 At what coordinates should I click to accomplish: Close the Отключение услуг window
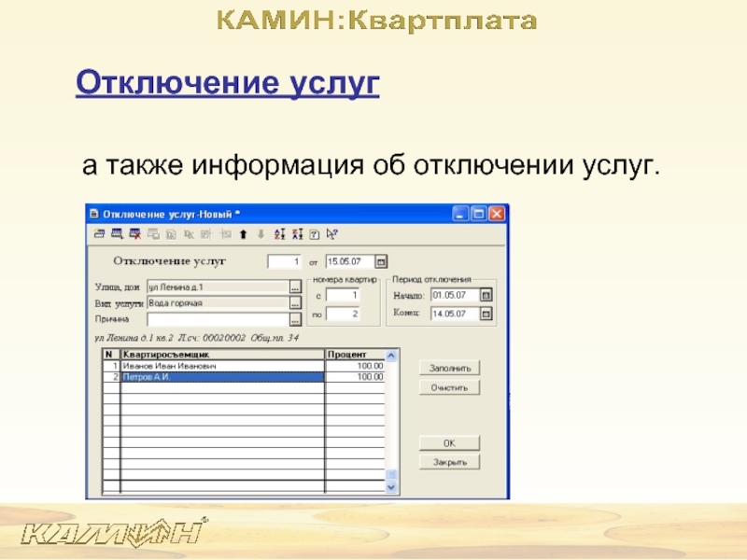pyautogui.click(x=497, y=214)
